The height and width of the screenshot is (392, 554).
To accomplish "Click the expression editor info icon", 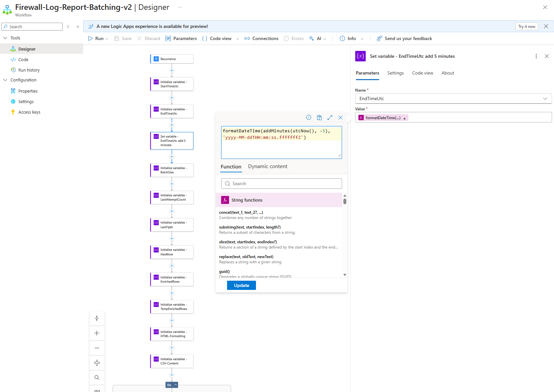I will 309,118.
